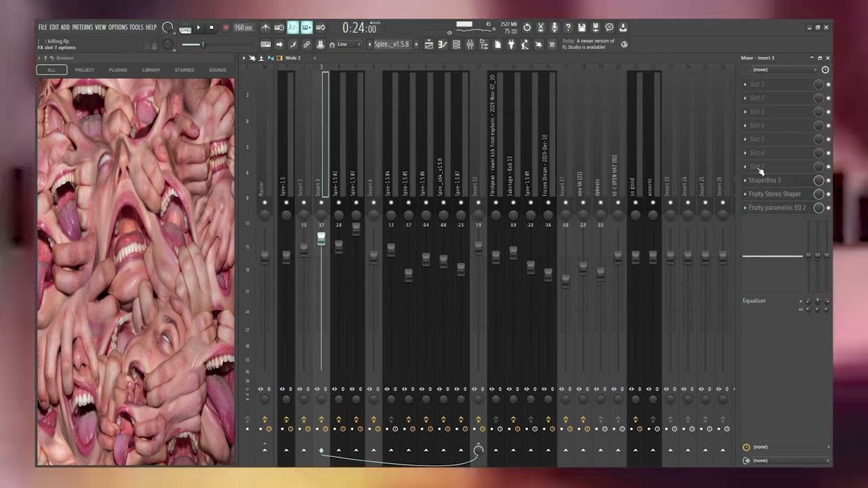Open the OPTIONS menu
The height and width of the screenshot is (488, 868).
pos(118,27)
